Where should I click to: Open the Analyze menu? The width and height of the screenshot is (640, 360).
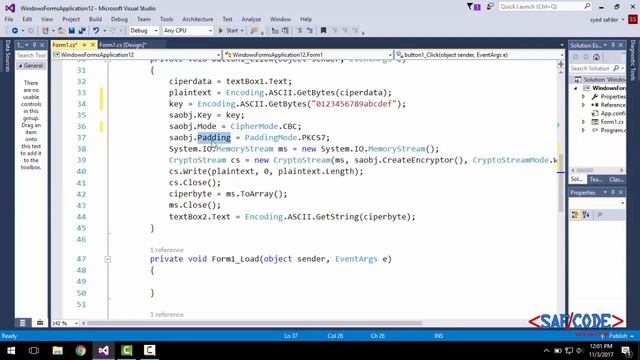[251, 19]
